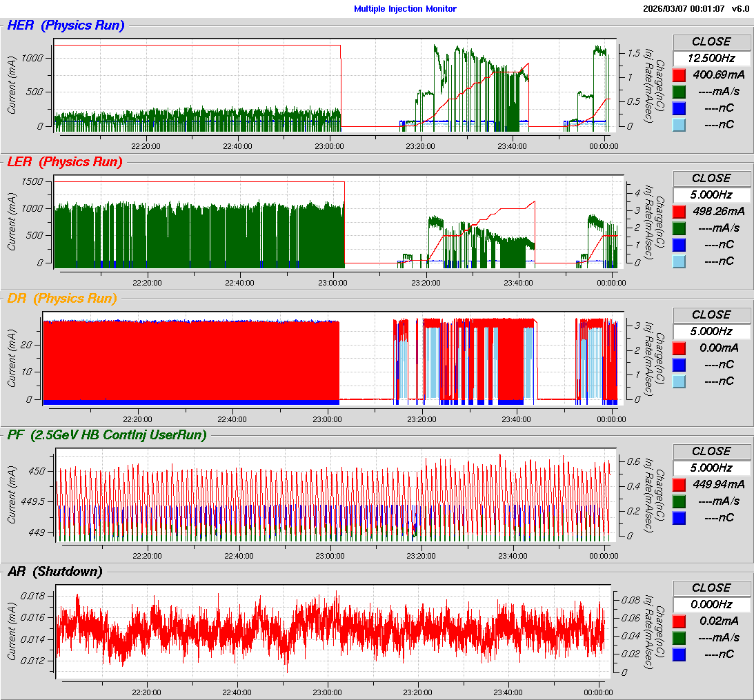754x700 pixels.
Task: Click the AR 0.000Hz rate field
Action: point(711,604)
